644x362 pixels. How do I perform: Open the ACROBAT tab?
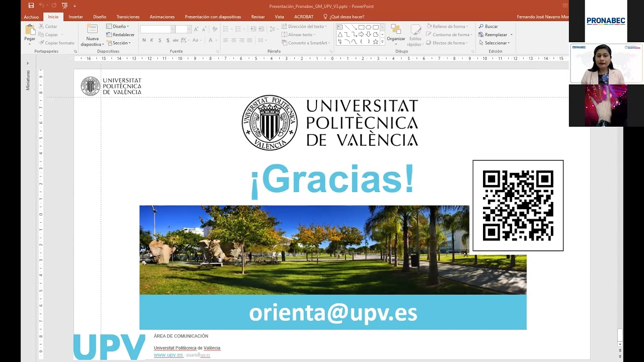(x=304, y=17)
